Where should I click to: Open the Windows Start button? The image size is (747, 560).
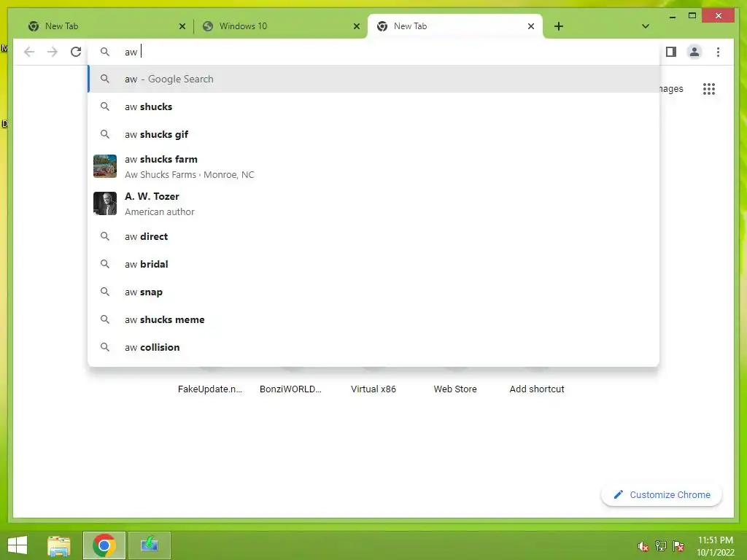[x=18, y=545]
